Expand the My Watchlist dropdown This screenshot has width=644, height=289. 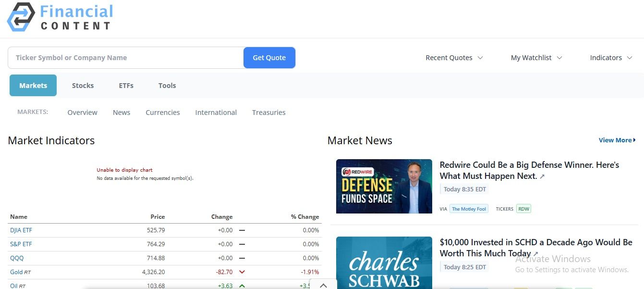tap(536, 58)
